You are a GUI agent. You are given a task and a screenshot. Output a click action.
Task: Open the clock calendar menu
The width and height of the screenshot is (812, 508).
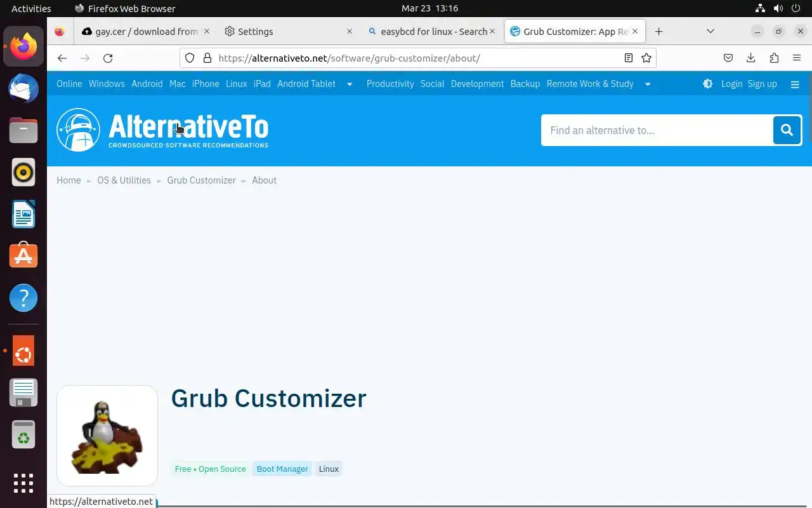coord(429,8)
